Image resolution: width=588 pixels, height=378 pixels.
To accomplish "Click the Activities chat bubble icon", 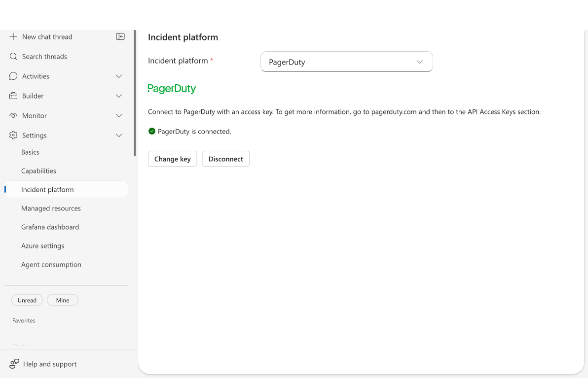I will 13,76.
